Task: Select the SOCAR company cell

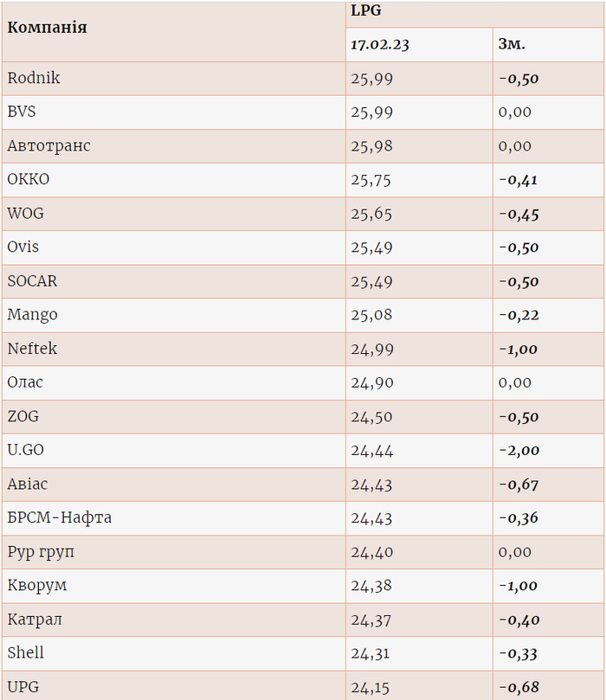Action: tap(32, 281)
